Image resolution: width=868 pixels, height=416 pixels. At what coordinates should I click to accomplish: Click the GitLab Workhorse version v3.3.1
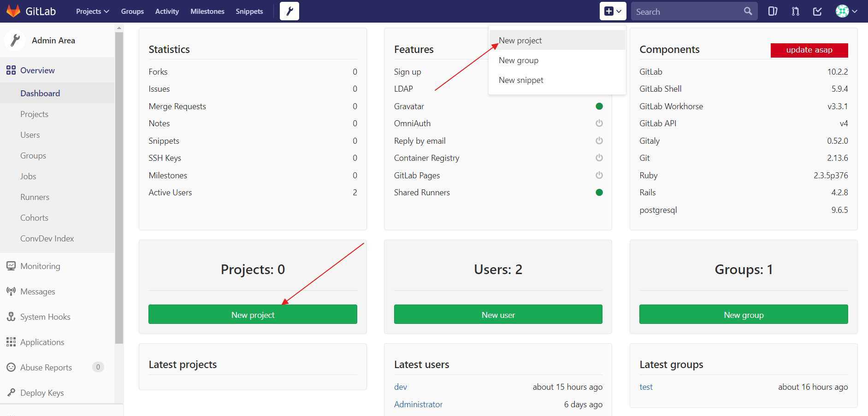click(x=838, y=106)
